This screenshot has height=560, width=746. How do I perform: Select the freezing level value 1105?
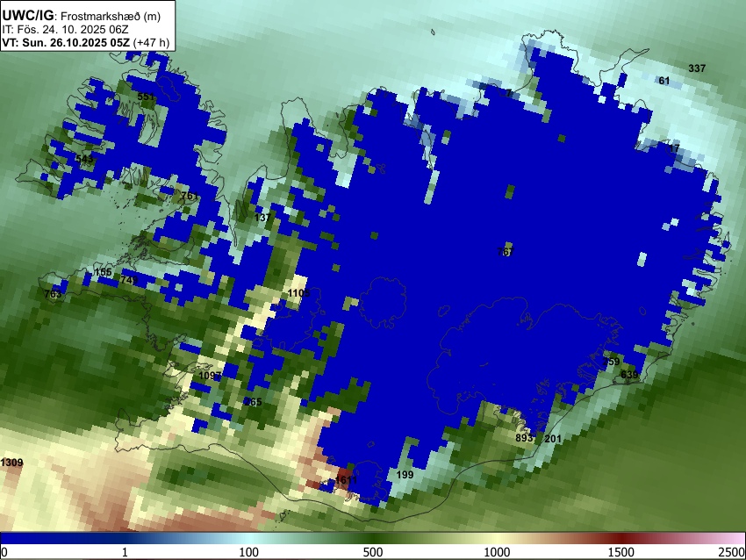pos(298,293)
